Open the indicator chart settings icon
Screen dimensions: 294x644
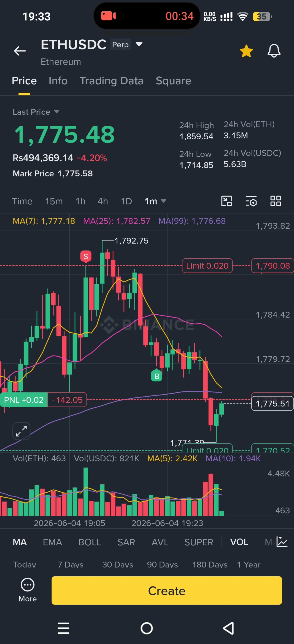point(282,542)
